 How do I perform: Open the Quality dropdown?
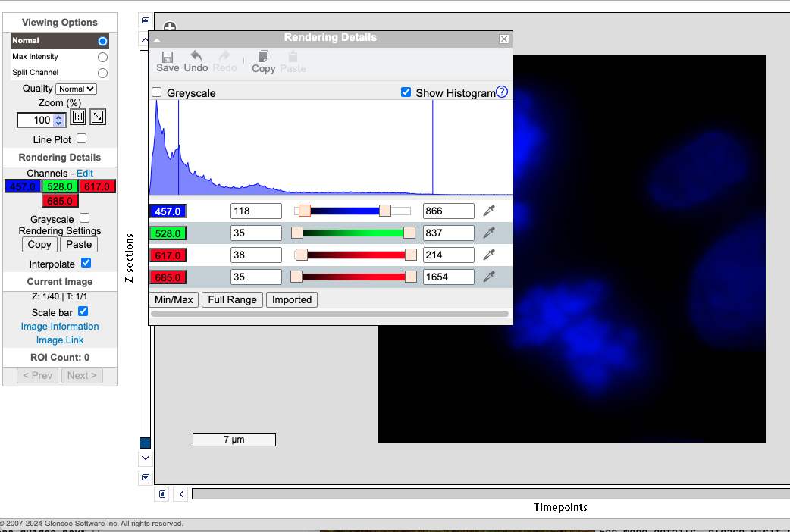76,89
